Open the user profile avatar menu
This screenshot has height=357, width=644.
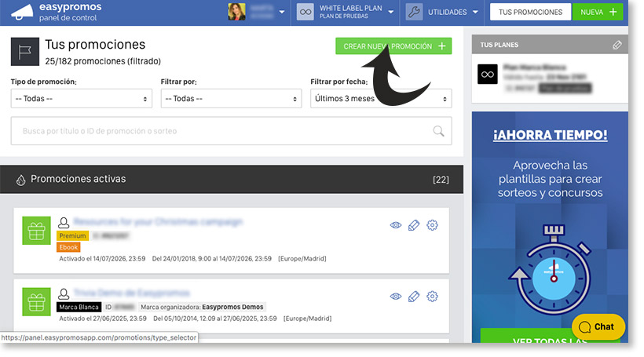click(x=237, y=12)
